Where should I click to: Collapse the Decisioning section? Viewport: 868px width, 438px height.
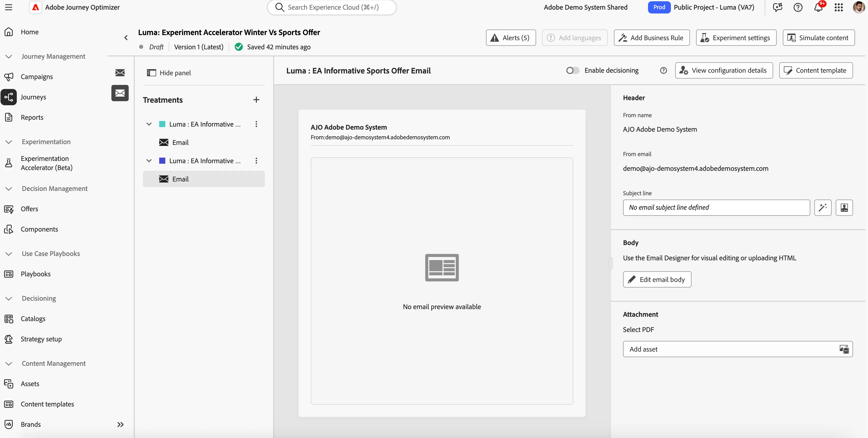pyautogui.click(x=9, y=298)
